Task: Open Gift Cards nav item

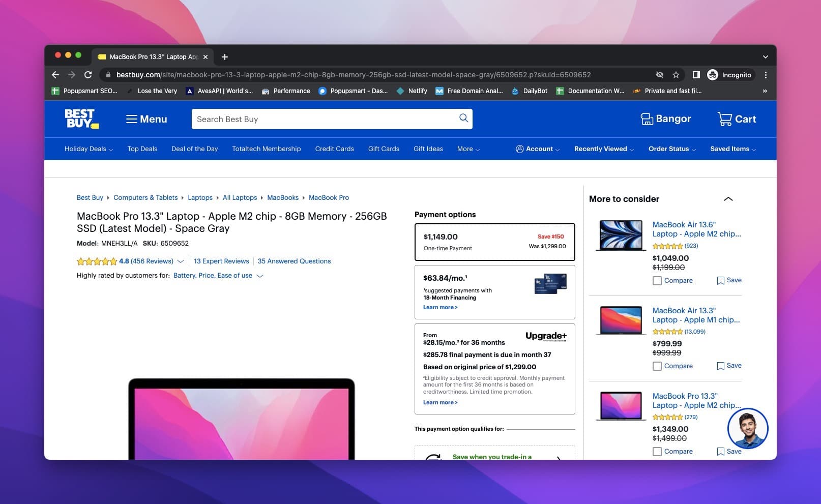Action: 384,149
